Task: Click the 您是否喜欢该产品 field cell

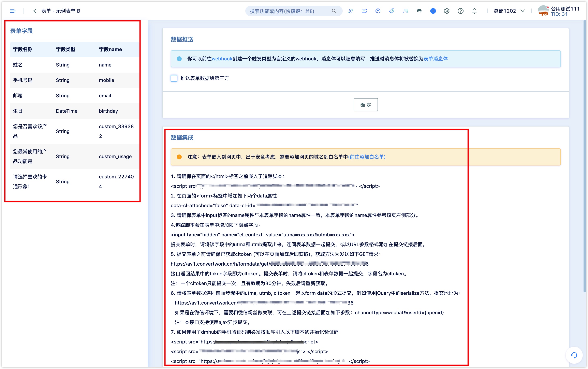Action: tap(30, 131)
